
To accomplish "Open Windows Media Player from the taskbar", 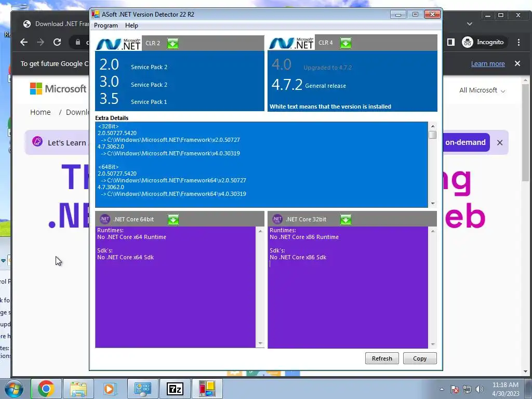I will click(110, 389).
